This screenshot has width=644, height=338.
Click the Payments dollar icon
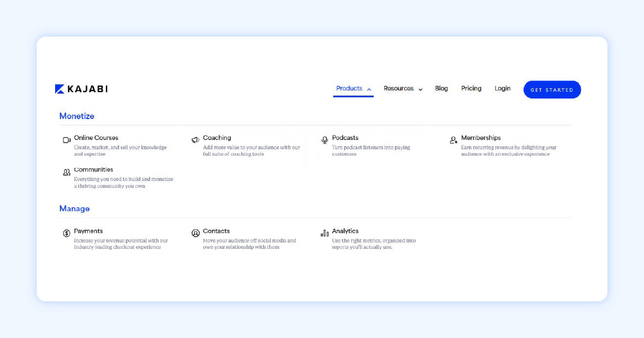(67, 233)
